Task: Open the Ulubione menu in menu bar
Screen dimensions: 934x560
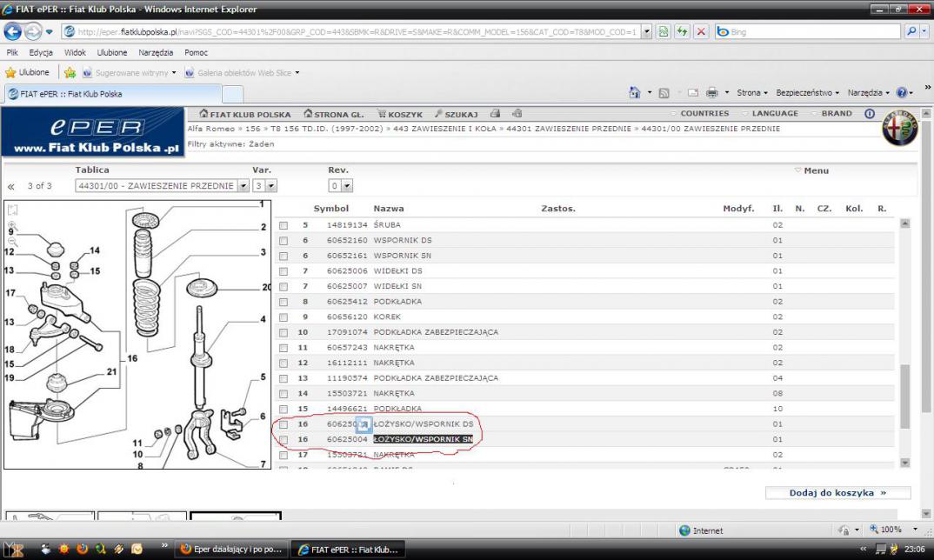Action: pos(112,52)
